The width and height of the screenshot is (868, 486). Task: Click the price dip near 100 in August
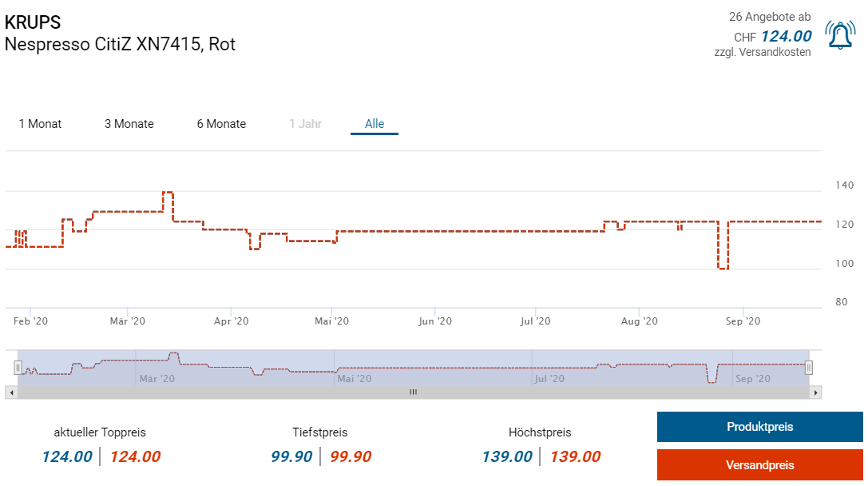tap(723, 269)
